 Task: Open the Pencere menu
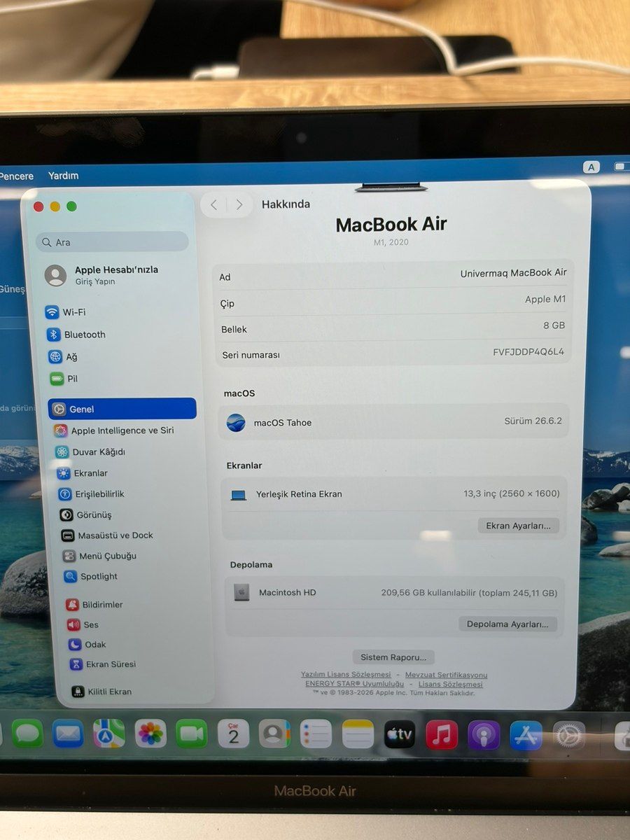point(16,176)
